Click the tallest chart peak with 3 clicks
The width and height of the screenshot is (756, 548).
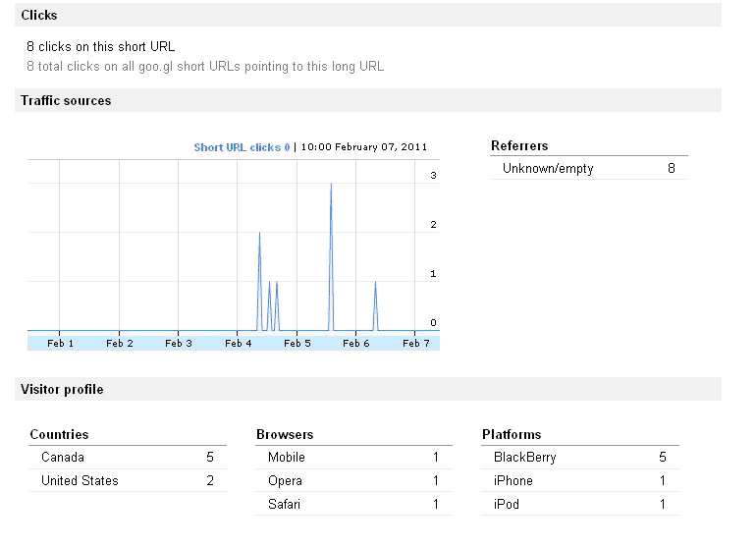[x=331, y=185]
